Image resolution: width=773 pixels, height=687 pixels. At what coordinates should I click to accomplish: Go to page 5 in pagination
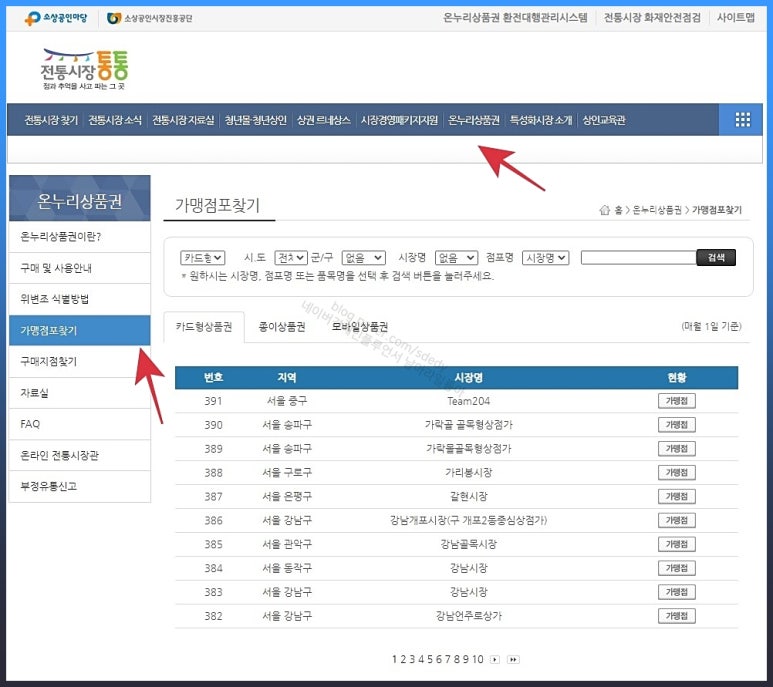pyautogui.click(x=429, y=659)
